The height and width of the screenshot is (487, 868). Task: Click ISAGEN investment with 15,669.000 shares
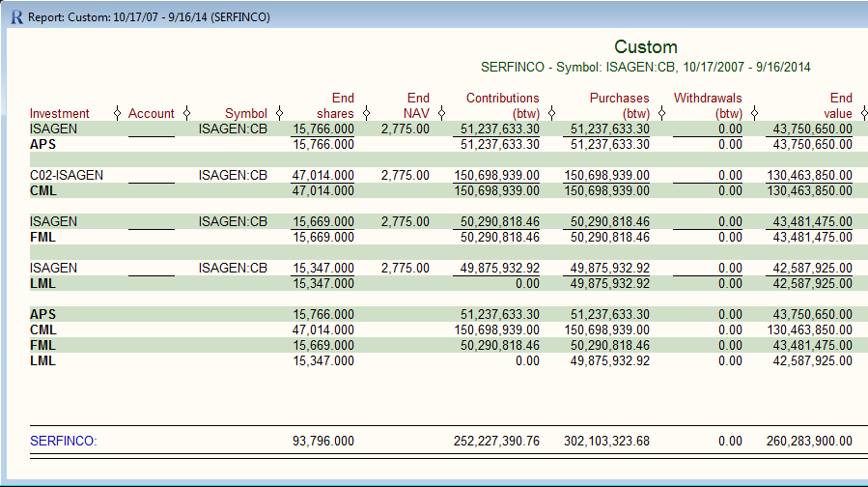pos(53,221)
